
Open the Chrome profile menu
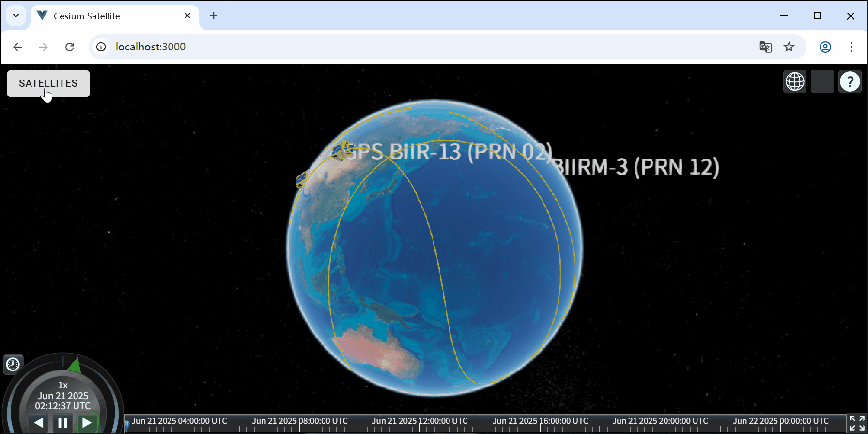point(825,47)
